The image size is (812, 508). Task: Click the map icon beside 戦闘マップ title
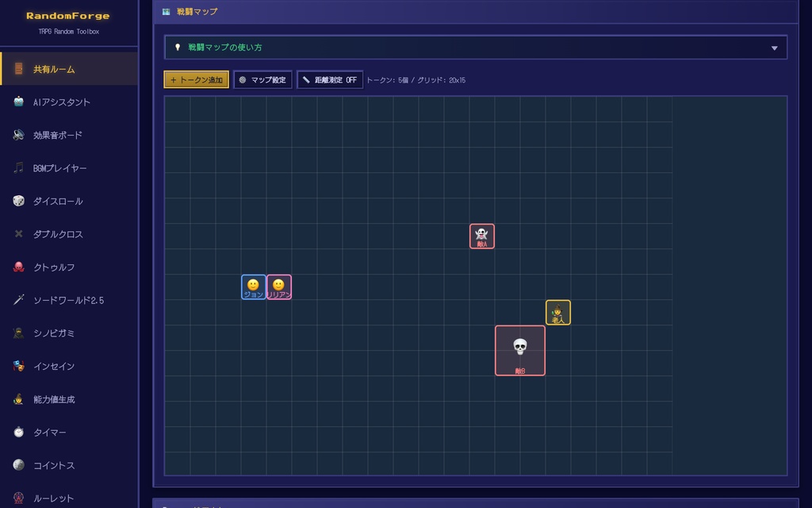[167, 11]
